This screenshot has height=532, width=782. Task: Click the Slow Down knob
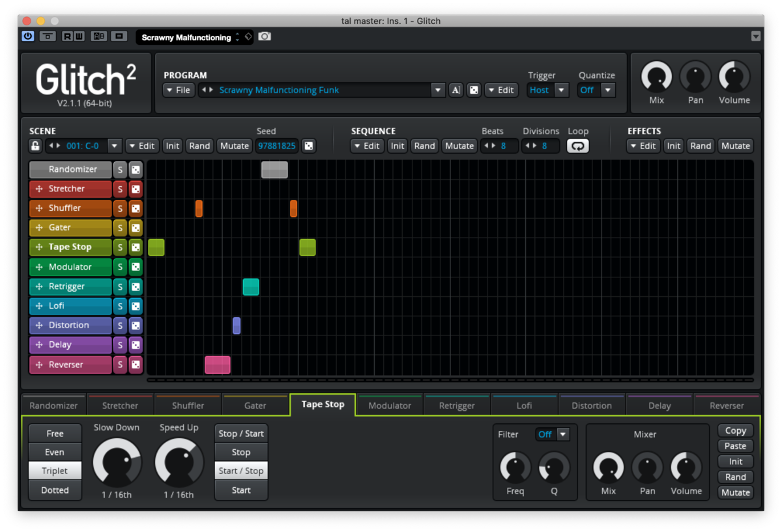117,462
